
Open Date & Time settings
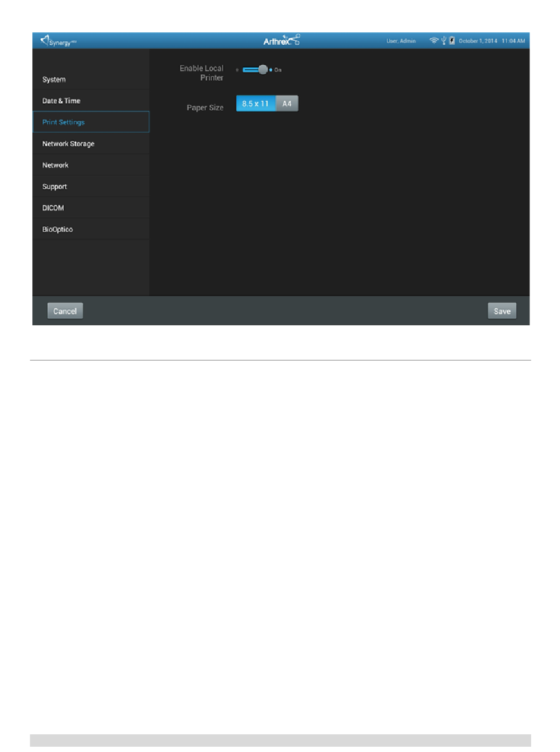91,101
